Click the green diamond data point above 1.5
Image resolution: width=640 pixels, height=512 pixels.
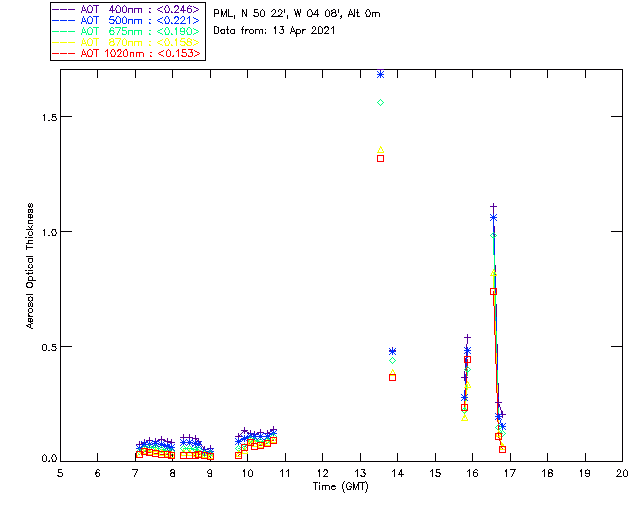[x=380, y=102]
